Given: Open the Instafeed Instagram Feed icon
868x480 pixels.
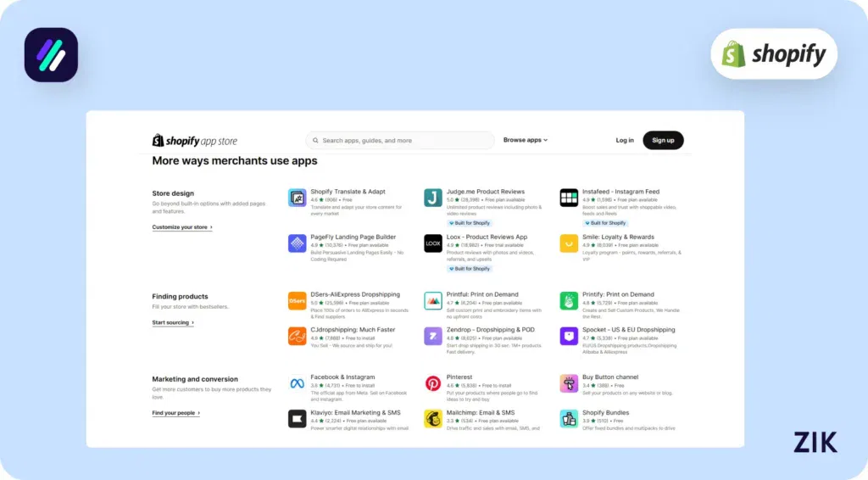Looking at the screenshot, I should point(569,198).
